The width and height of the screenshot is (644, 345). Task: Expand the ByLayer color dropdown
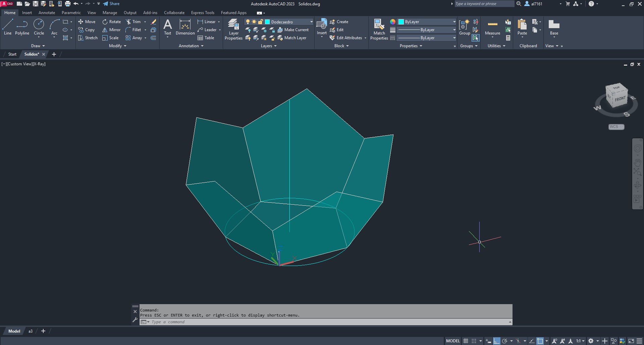click(x=454, y=22)
